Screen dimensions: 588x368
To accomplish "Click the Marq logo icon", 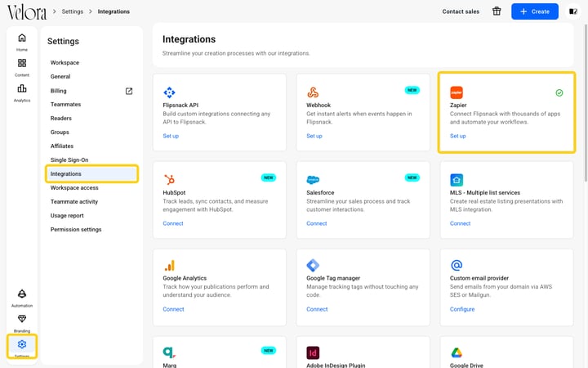I will pos(169,352).
